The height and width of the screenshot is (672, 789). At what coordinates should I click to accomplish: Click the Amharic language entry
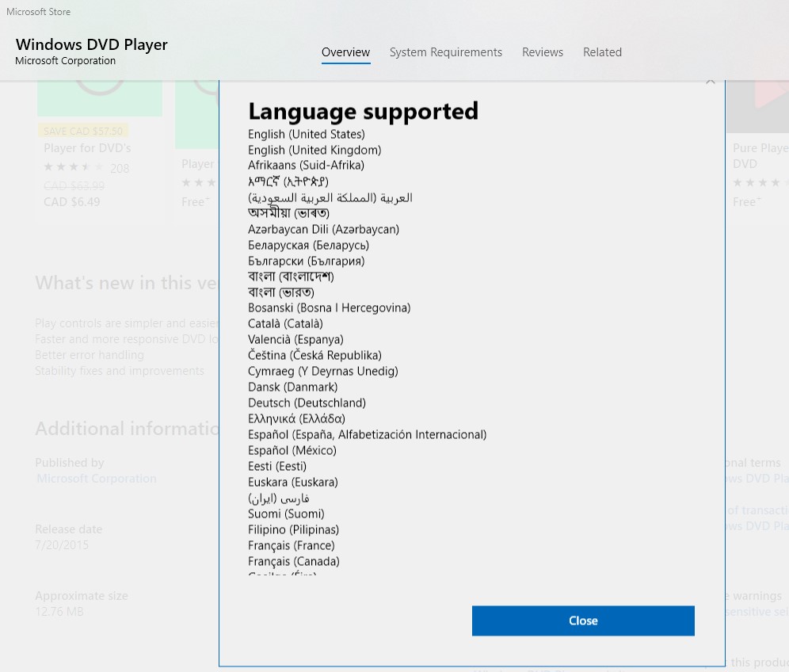pos(288,181)
